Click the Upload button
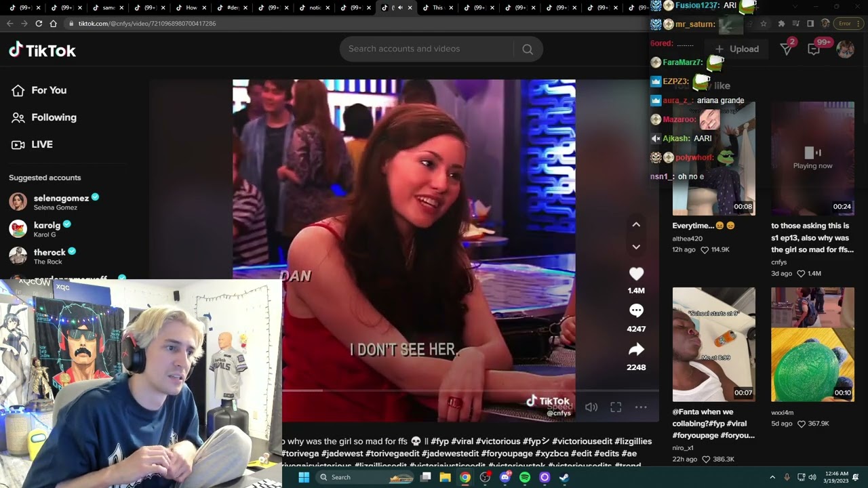The height and width of the screenshot is (488, 868). click(737, 49)
